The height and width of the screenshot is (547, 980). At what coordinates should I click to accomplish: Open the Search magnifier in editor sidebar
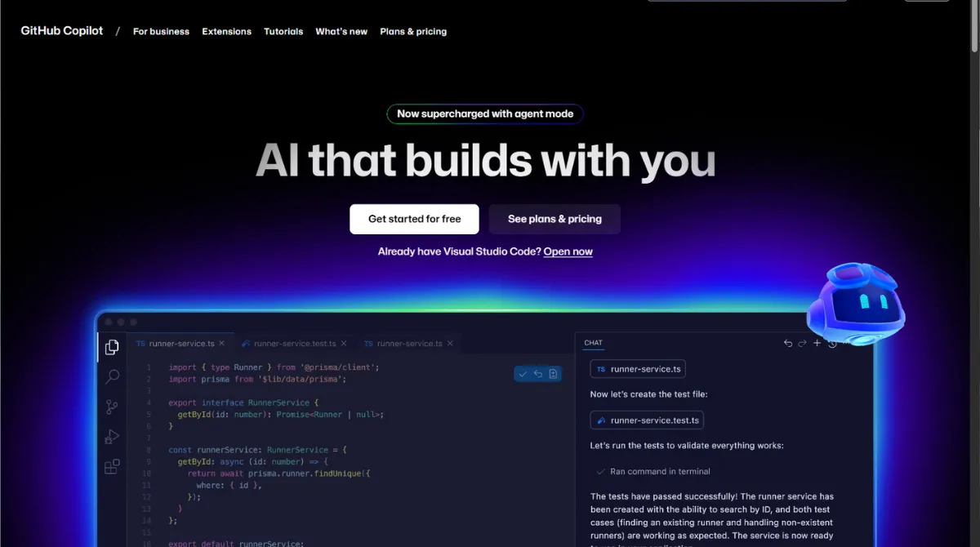(112, 376)
